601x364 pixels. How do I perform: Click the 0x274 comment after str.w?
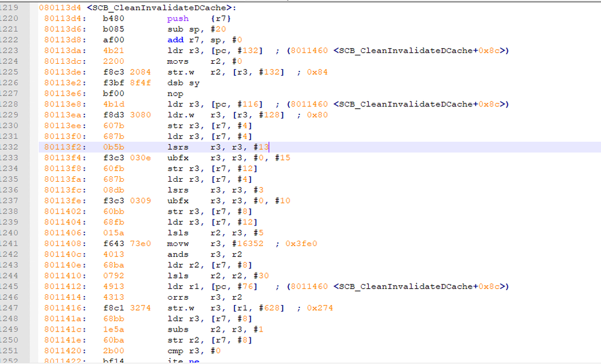(319, 308)
